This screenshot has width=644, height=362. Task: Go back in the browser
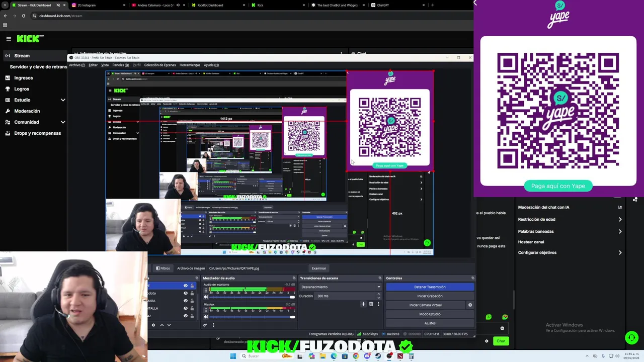[x=6, y=16]
